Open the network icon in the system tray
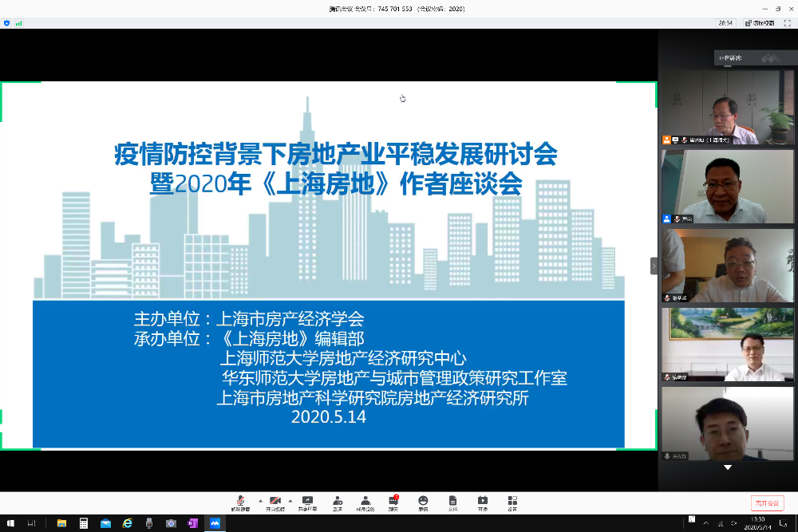 coord(720,523)
